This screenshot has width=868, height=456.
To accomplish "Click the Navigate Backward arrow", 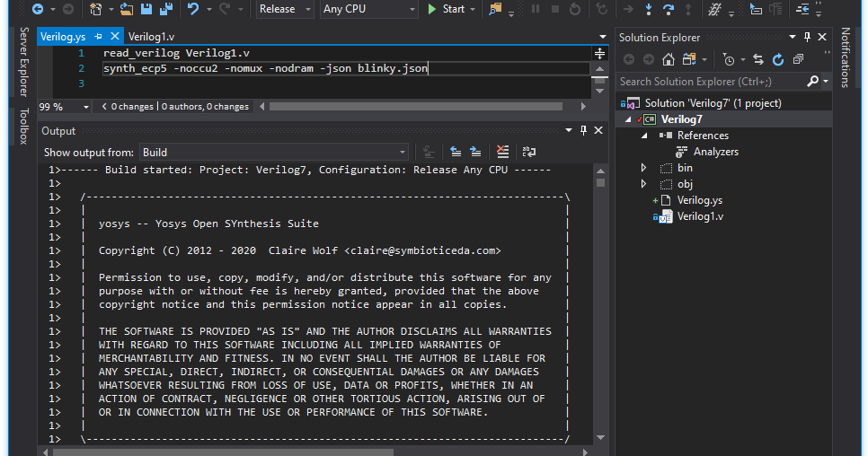I will [x=38, y=9].
